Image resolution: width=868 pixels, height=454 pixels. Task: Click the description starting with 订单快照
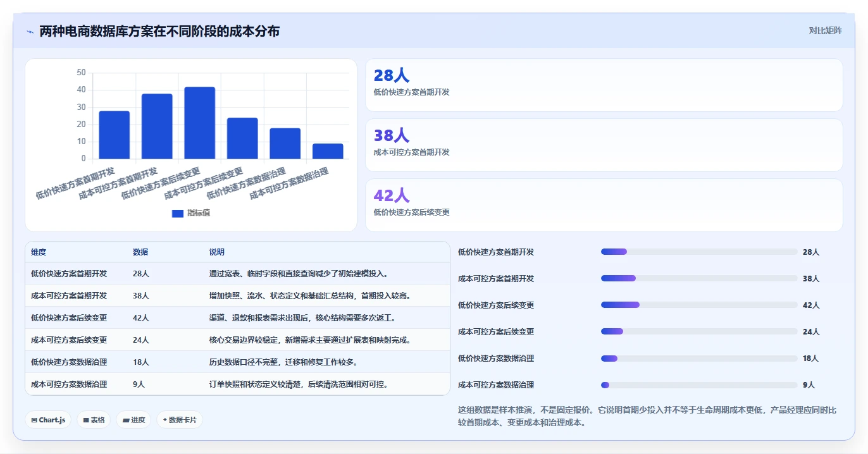click(299, 384)
